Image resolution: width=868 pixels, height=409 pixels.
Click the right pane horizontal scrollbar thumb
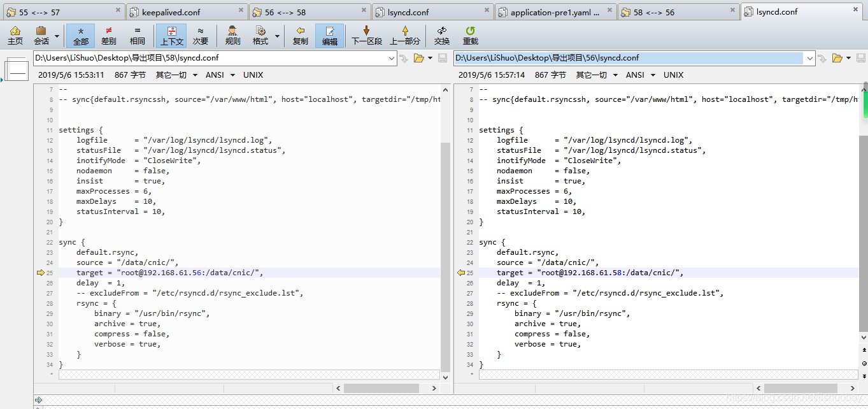801,387
